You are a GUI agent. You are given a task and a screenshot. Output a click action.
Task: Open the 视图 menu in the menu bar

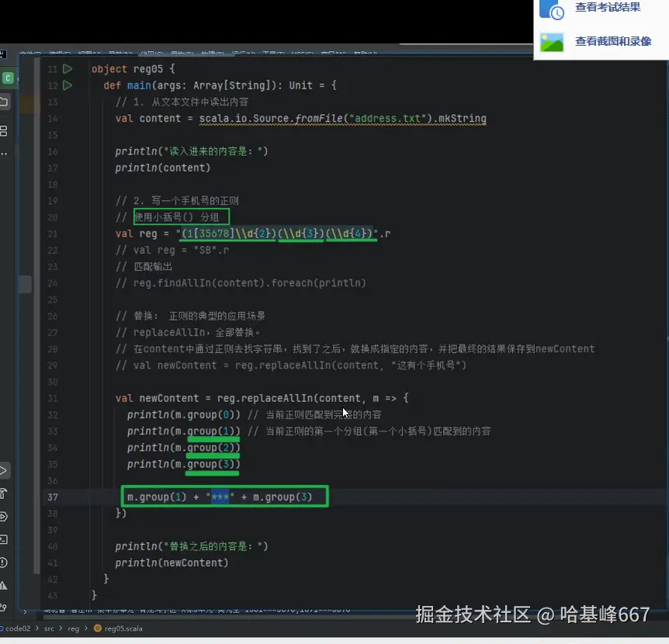click(89, 53)
